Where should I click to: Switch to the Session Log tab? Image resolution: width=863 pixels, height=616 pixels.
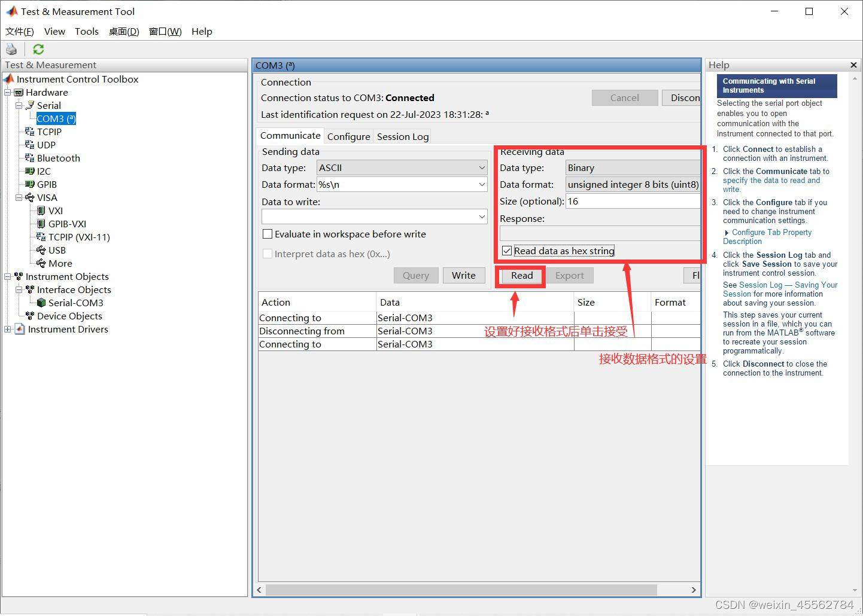pos(402,136)
